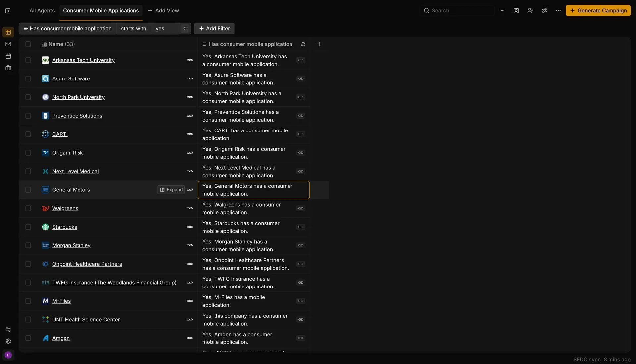This screenshot has width=636, height=364.
Task: Open the 'Has consumer mobile application' filter field dropdown
Action: (68, 28)
